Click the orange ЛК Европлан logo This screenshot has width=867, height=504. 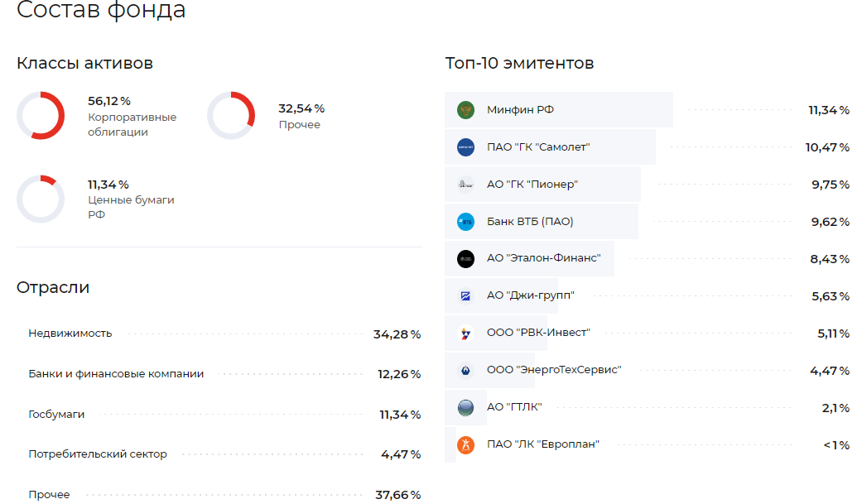(x=465, y=444)
